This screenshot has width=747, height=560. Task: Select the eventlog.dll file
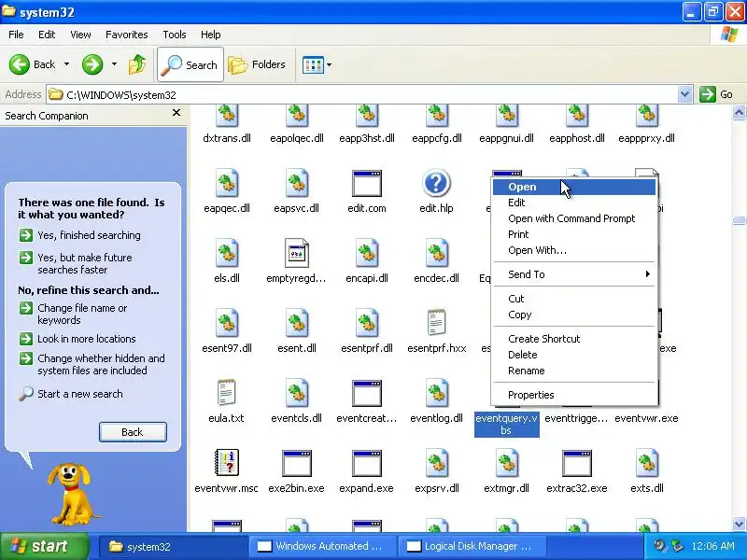click(x=436, y=401)
